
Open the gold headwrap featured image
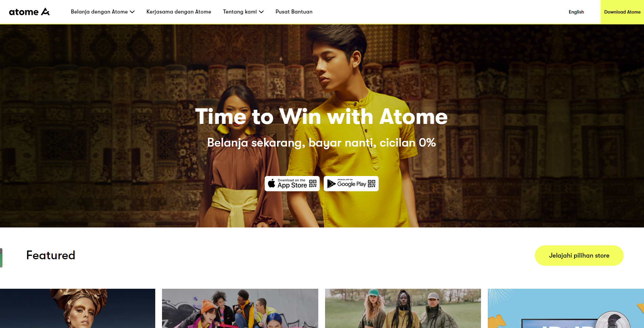(x=78, y=308)
